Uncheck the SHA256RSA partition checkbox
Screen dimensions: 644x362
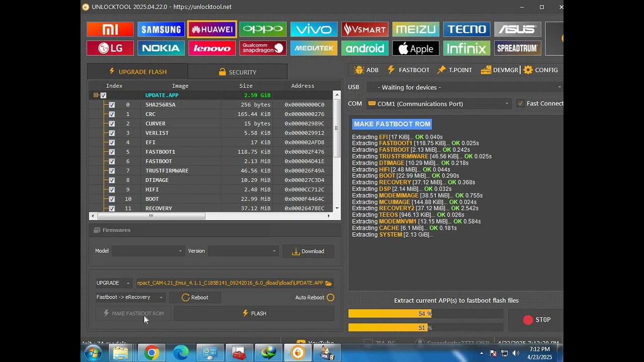pos(112,105)
